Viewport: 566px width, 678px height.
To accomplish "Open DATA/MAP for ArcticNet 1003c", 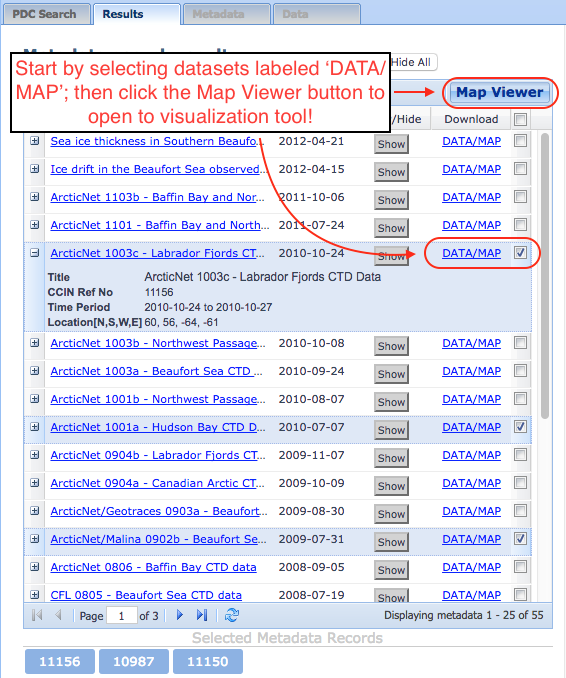I will pos(471,253).
